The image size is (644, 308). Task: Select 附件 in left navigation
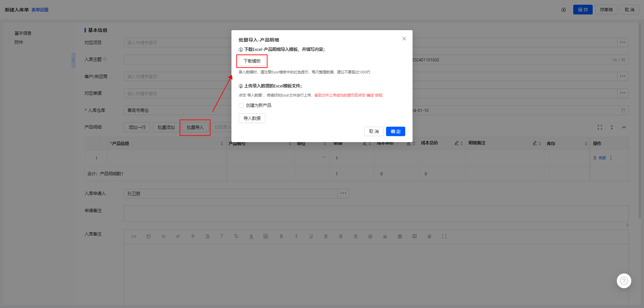pyautogui.click(x=19, y=42)
